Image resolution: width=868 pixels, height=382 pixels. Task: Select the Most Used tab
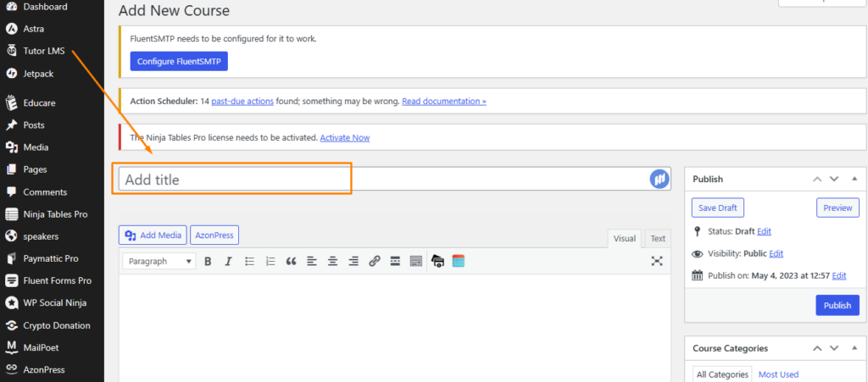(x=778, y=374)
